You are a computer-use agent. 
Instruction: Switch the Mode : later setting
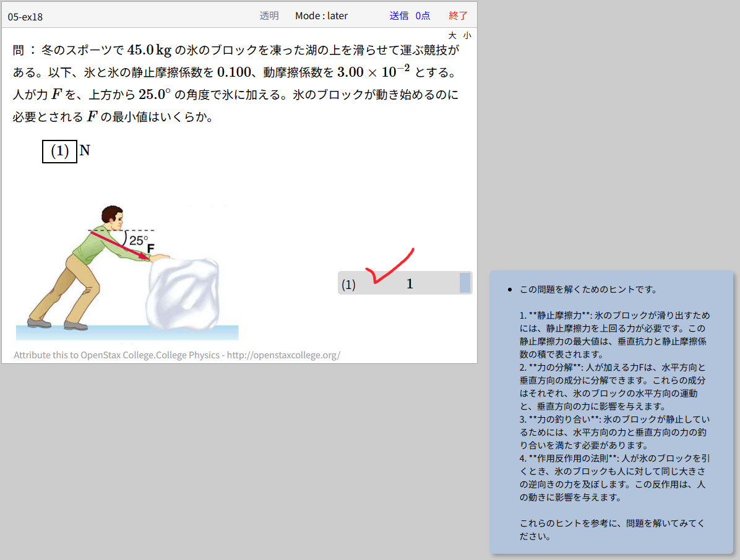click(x=321, y=15)
